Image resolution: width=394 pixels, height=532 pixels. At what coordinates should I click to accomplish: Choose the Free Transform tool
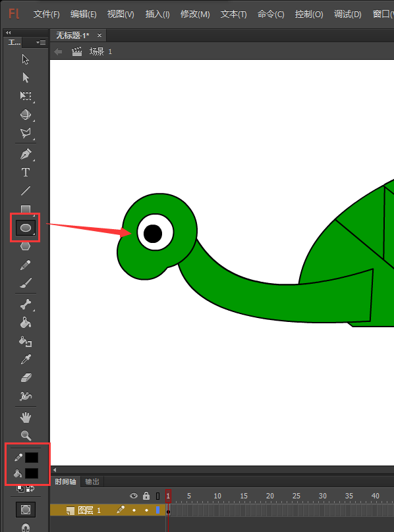tap(26, 96)
